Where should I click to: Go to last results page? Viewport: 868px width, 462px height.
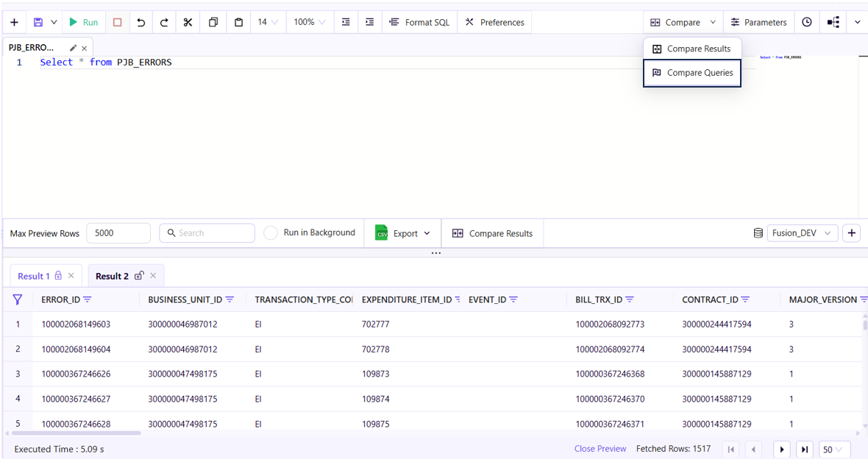(x=804, y=449)
